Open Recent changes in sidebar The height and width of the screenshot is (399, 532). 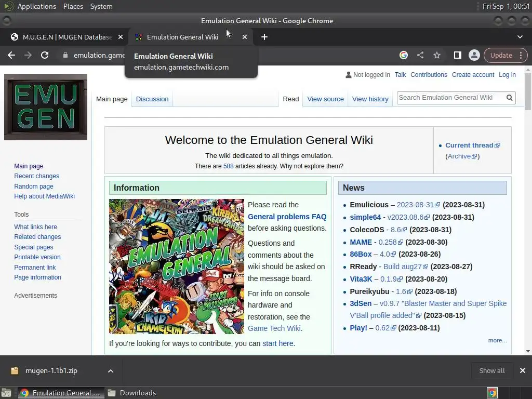(37, 176)
